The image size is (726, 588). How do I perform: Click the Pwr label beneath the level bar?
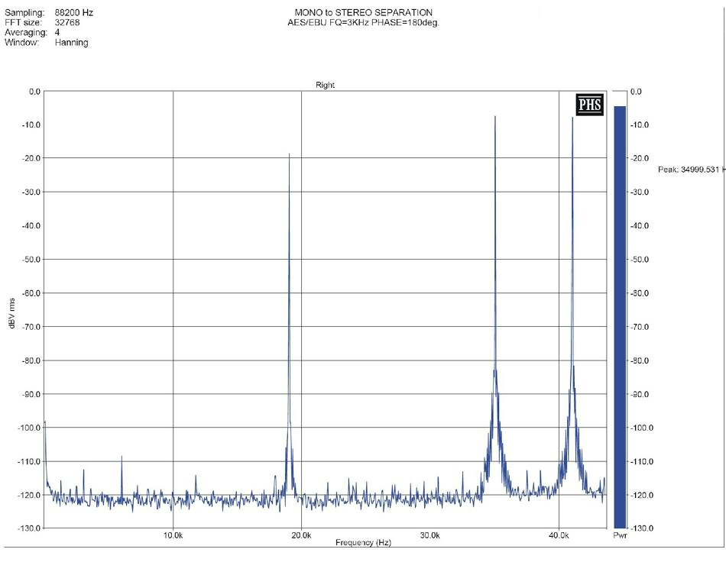[620, 538]
